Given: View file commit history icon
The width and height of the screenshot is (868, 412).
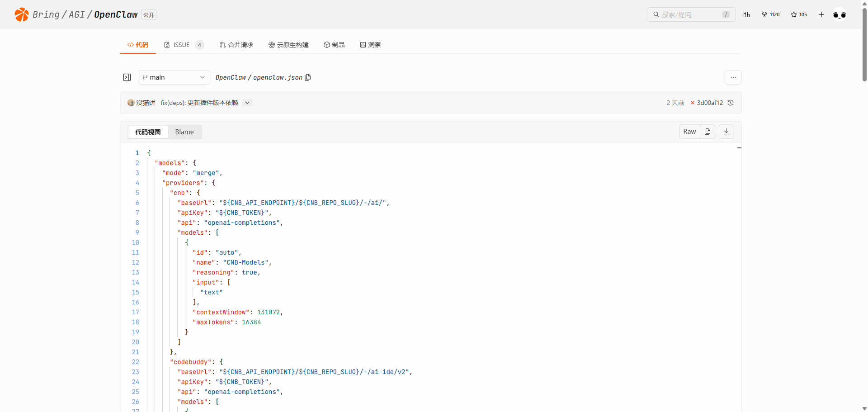Looking at the screenshot, I should [731, 103].
